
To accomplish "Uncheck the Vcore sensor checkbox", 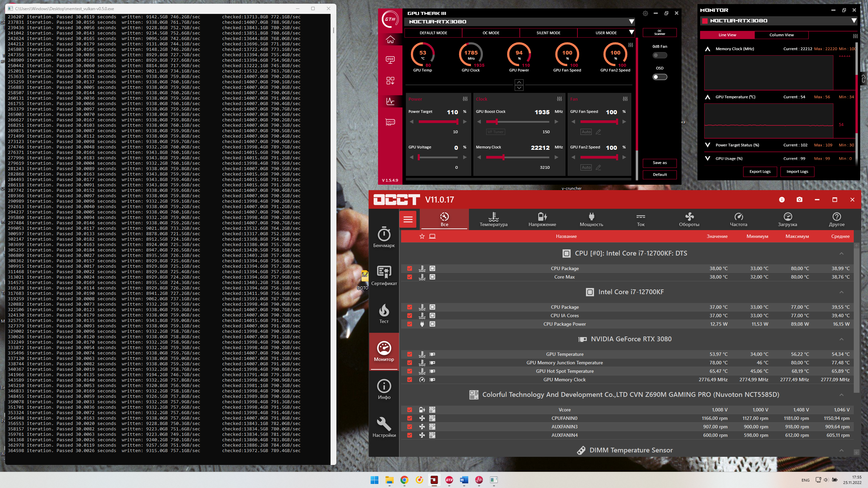I will tap(410, 410).
